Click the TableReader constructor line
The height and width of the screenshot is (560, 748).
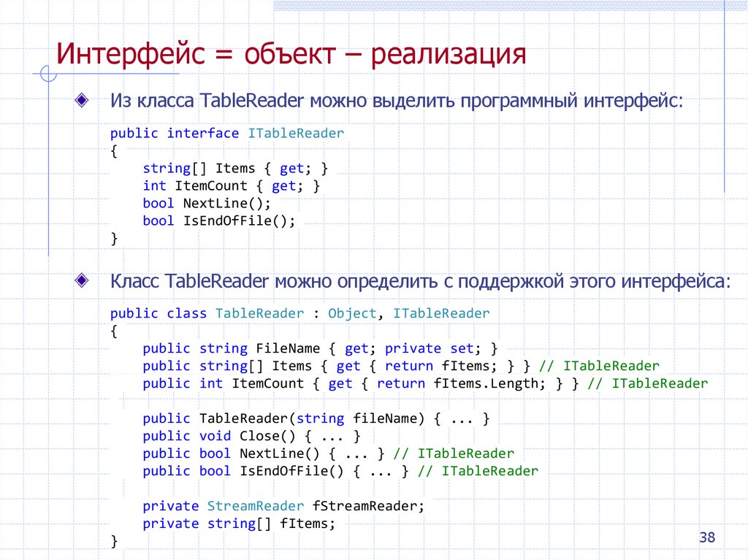coord(305,418)
